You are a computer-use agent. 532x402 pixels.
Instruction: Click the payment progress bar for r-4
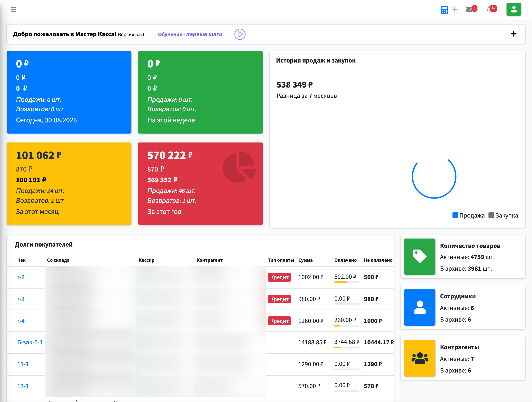click(346, 326)
